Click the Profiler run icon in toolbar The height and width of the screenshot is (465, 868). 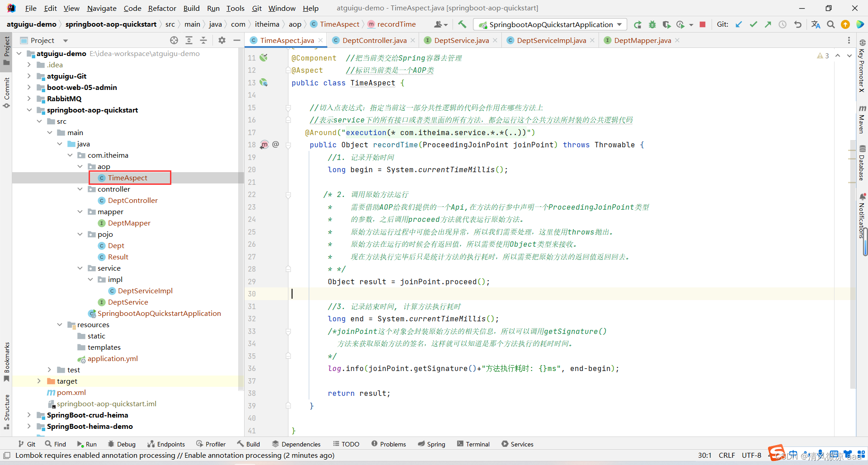point(680,24)
